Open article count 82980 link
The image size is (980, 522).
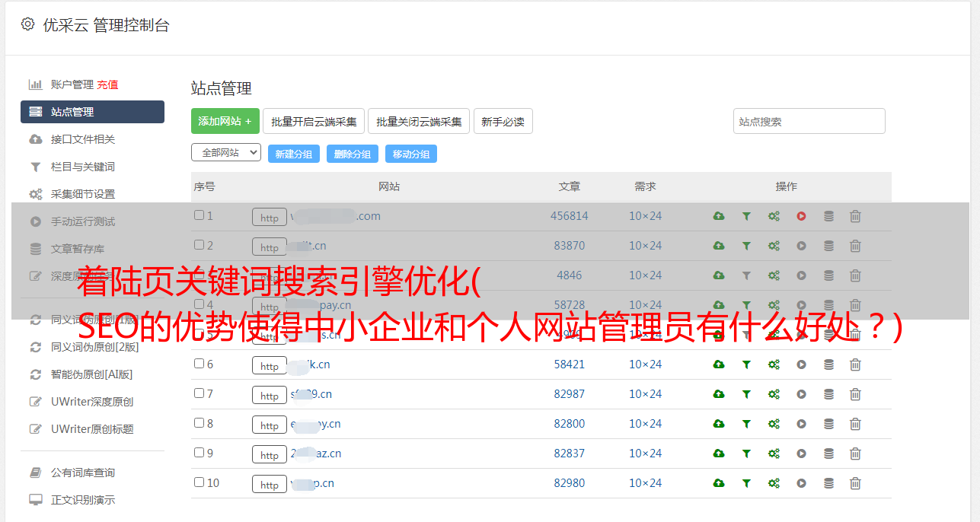[570, 483]
